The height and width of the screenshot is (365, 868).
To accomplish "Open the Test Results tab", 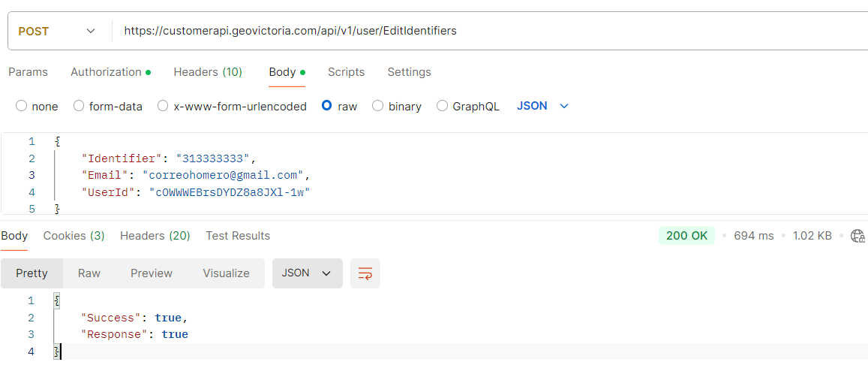I will coord(238,236).
